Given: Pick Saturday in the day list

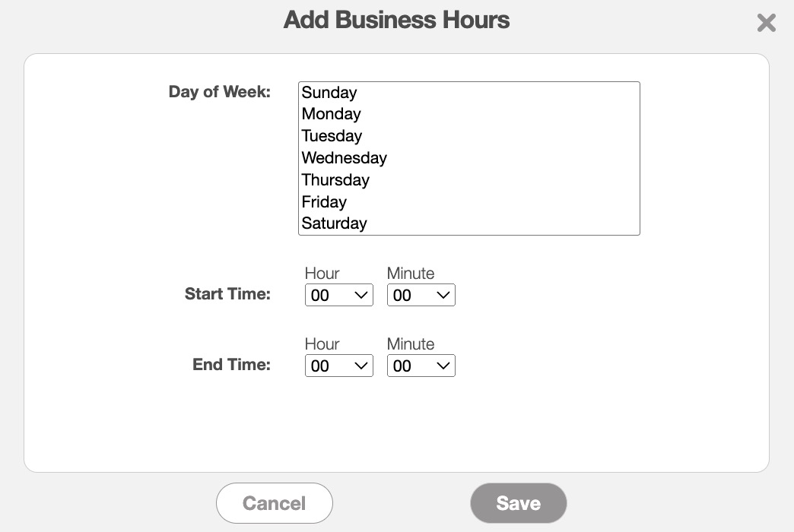Looking at the screenshot, I should point(335,223).
